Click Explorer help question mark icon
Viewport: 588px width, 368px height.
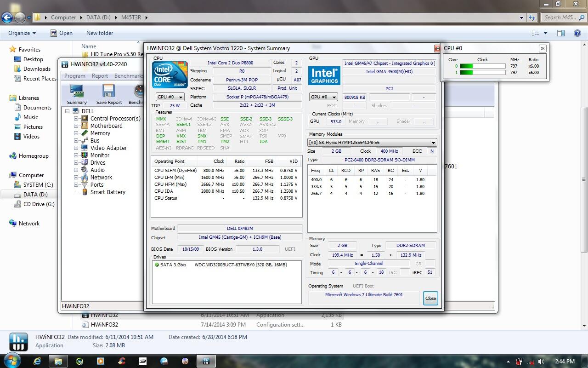(577, 33)
